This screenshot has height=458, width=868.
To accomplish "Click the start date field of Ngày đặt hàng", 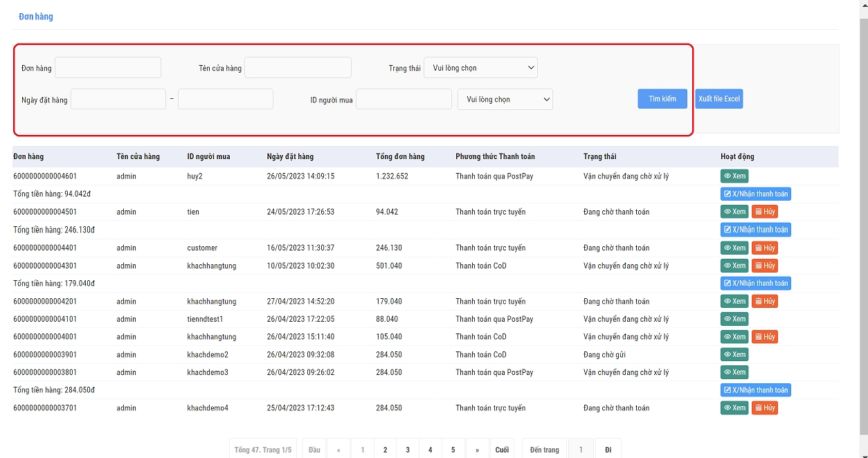I will point(118,100).
